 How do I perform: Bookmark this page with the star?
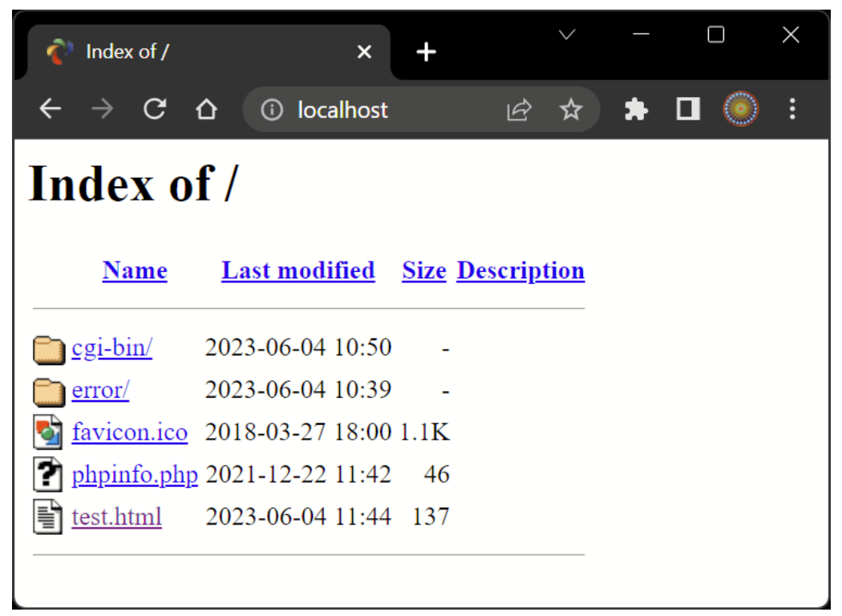[570, 109]
